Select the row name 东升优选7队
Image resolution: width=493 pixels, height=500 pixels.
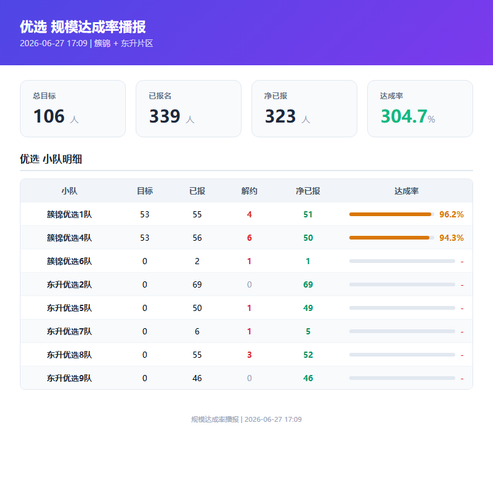69,331
